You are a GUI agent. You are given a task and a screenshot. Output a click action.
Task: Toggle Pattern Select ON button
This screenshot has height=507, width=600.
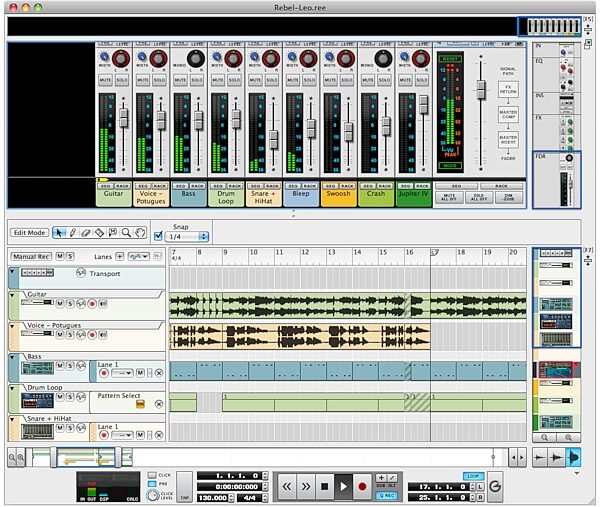coord(140,404)
